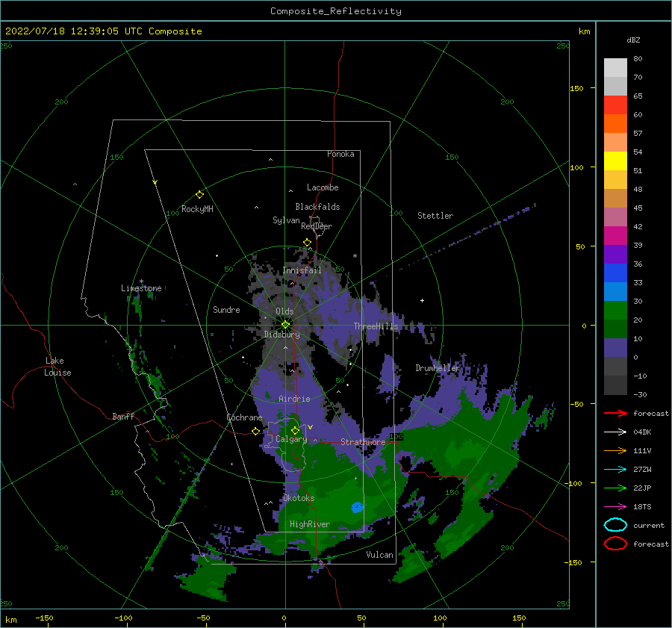672x628 pixels.
Task: Select the blue 33-36 dBZ color swatch
Action: click(x=615, y=273)
